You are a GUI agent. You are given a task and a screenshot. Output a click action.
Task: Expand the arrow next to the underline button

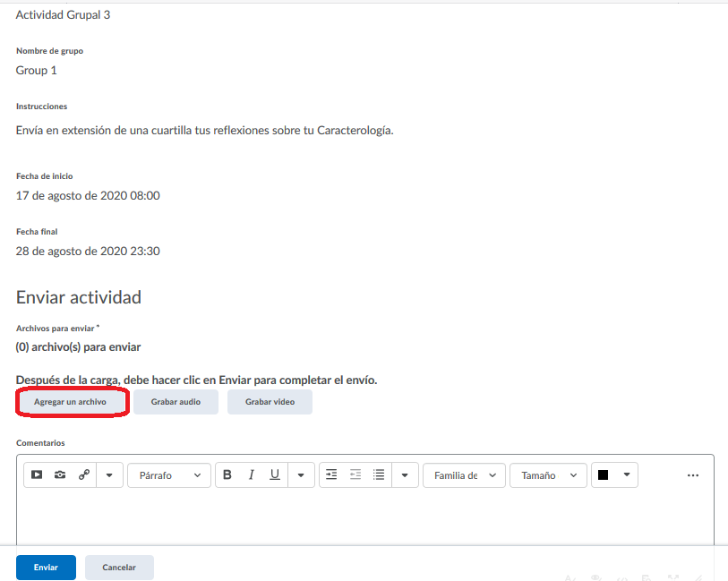(x=301, y=475)
